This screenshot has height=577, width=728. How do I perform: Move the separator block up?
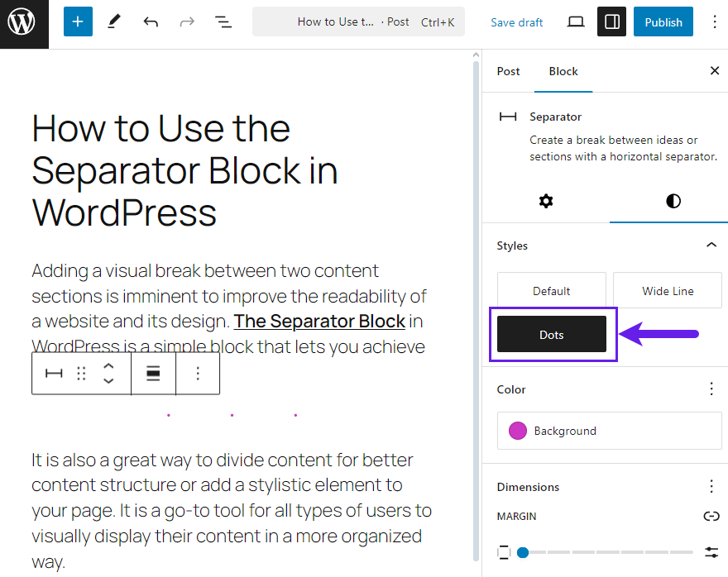click(x=108, y=366)
